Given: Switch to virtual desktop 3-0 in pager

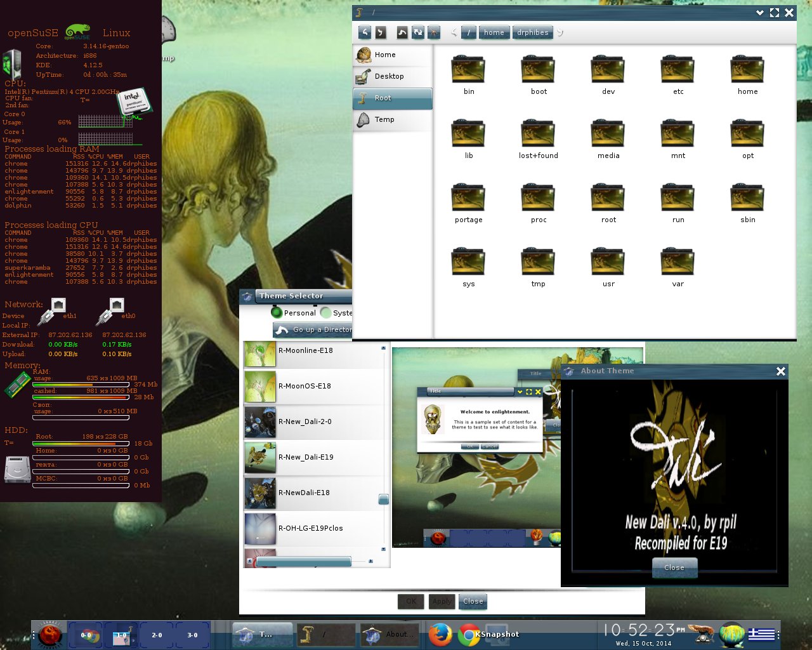Looking at the screenshot, I should (193, 635).
